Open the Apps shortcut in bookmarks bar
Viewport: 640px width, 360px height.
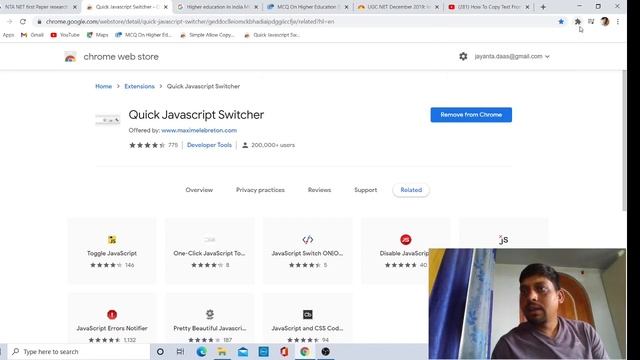click(8, 35)
